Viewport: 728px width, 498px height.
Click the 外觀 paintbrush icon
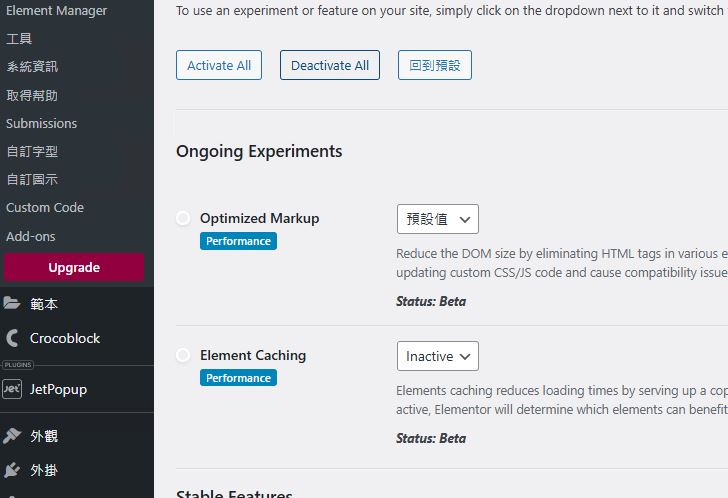(12, 436)
